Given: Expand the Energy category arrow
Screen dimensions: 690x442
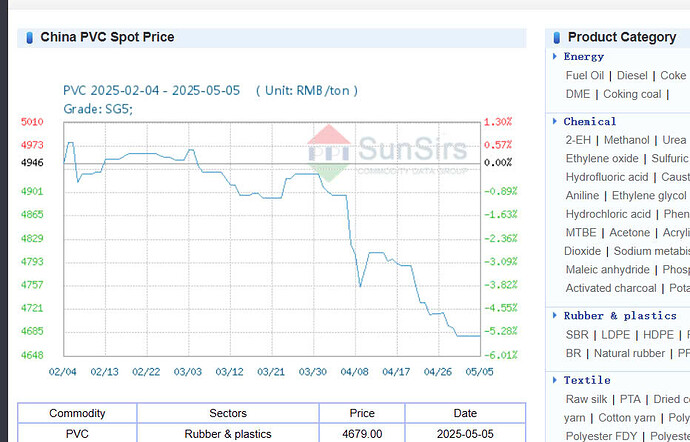Looking at the screenshot, I should tap(554, 56).
